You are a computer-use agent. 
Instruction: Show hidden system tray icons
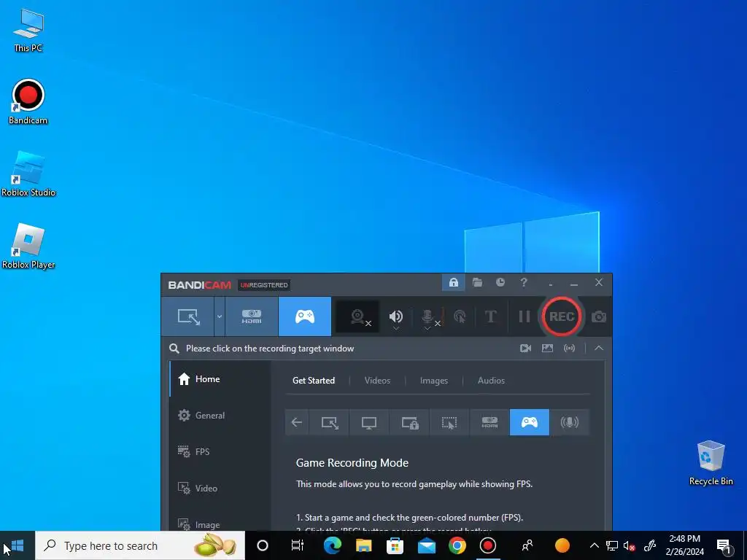click(x=594, y=545)
